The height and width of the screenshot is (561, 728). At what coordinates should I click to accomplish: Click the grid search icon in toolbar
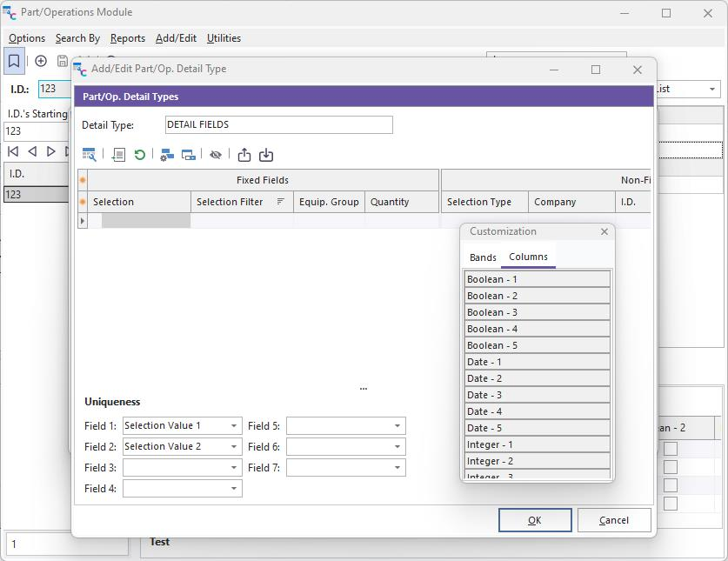[89, 155]
